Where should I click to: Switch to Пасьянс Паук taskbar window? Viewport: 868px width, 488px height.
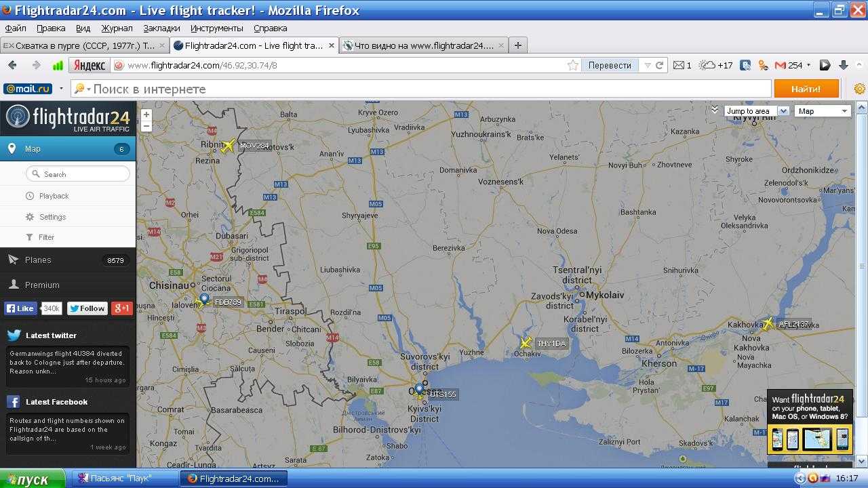click(124, 479)
